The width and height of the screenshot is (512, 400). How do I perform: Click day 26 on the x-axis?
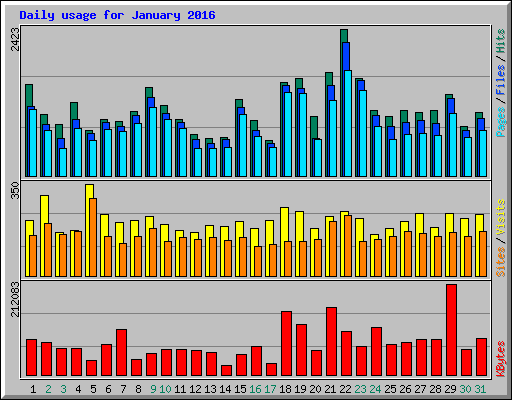[405, 389]
